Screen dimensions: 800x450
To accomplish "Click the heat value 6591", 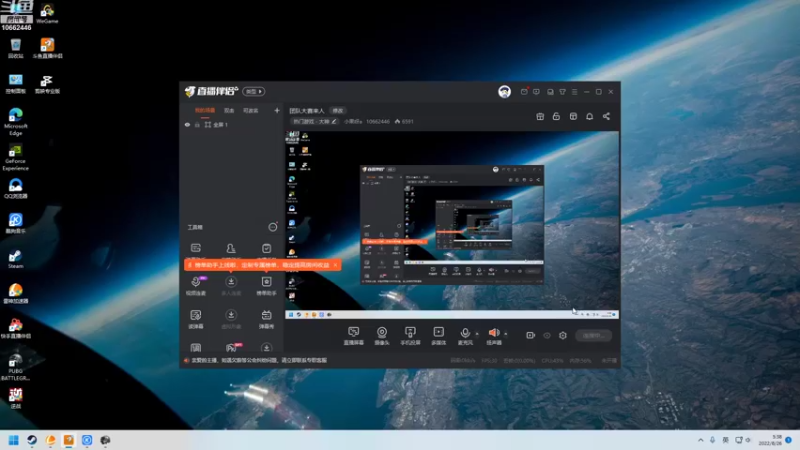I will pyautogui.click(x=404, y=121).
